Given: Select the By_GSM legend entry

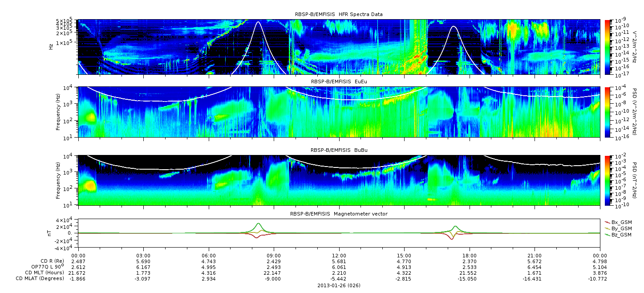Looking at the screenshot, I should pyautogui.click(x=618, y=228).
